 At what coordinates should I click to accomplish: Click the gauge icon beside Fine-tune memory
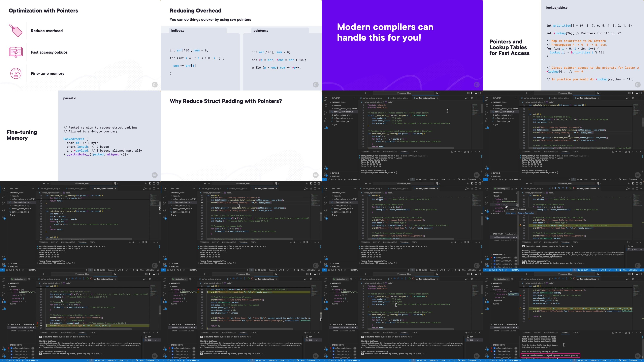tap(16, 73)
